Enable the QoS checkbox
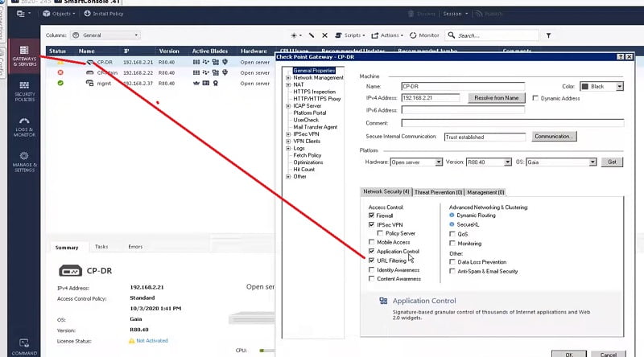This screenshot has width=644, height=357. coord(452,234)
